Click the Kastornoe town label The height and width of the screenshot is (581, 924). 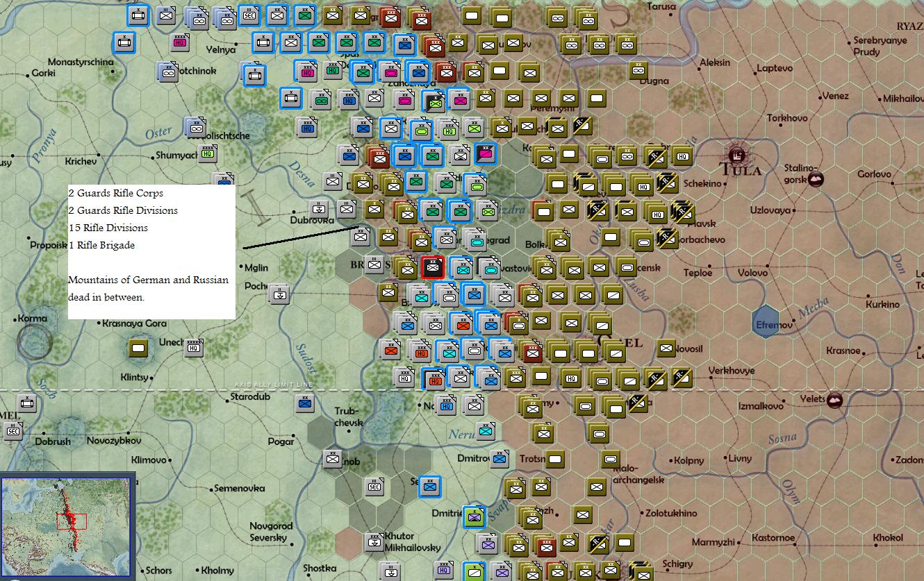(x=773, y=537)
